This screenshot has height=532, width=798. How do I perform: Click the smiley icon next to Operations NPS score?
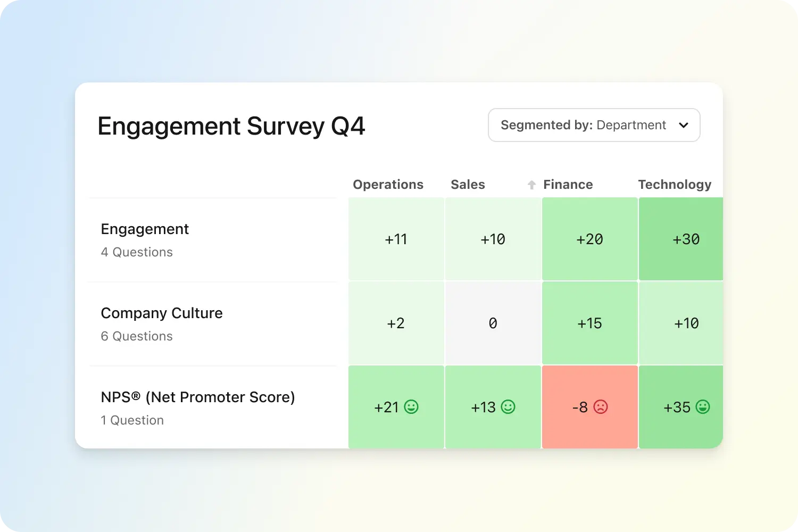[x=411, y=407]
